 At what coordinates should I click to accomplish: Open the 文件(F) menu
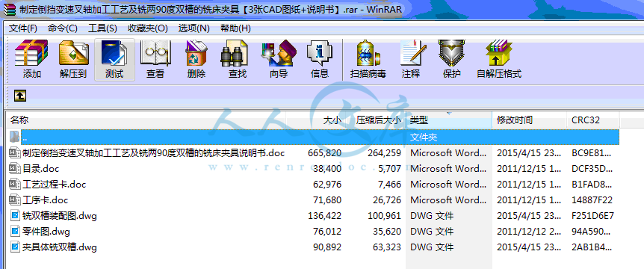23,28
